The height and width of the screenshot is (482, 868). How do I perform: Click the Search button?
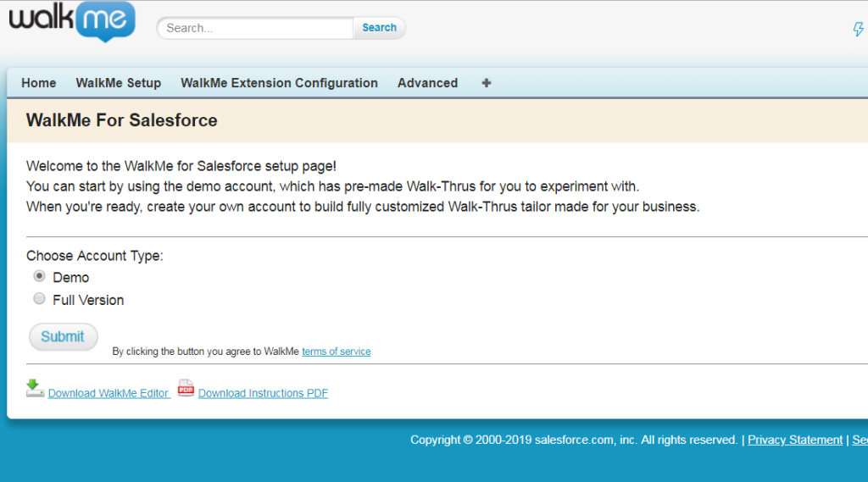(x=379, y=28)
